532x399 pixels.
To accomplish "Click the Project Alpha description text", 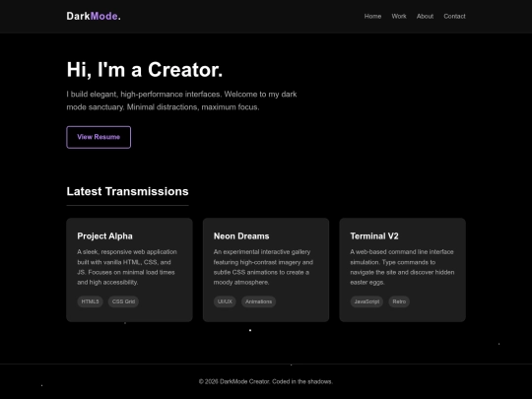I will tap(127, 267).
